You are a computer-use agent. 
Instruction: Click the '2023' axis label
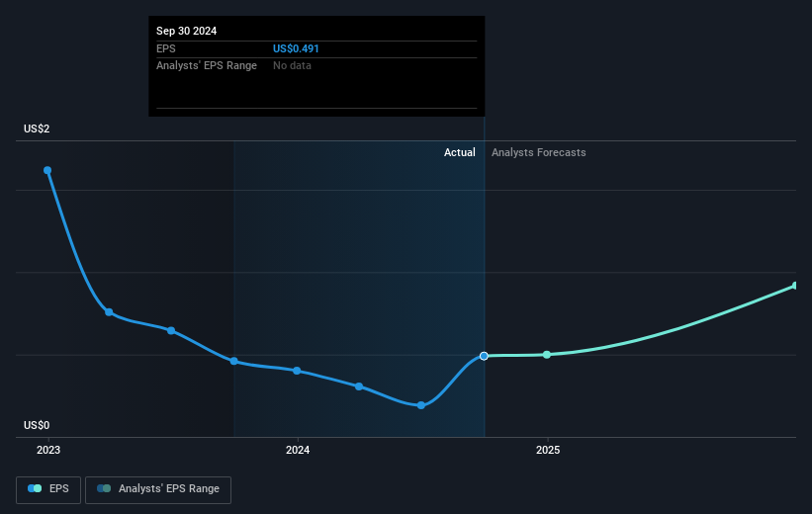(x=48, y=451)
